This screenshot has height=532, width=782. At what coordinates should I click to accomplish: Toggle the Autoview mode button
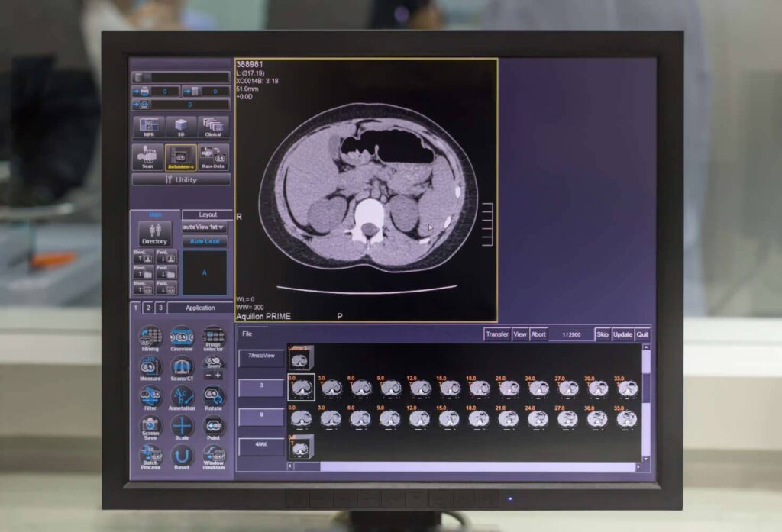(x=181, y=156)
